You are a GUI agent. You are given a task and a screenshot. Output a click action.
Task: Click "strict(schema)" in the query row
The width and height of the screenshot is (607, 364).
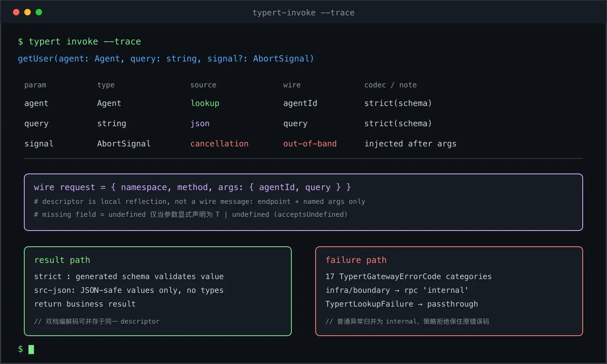click(x=398, y=124)
